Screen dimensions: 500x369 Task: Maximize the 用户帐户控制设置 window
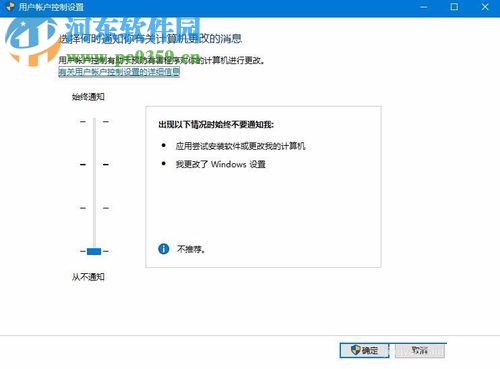pos(454,7)
